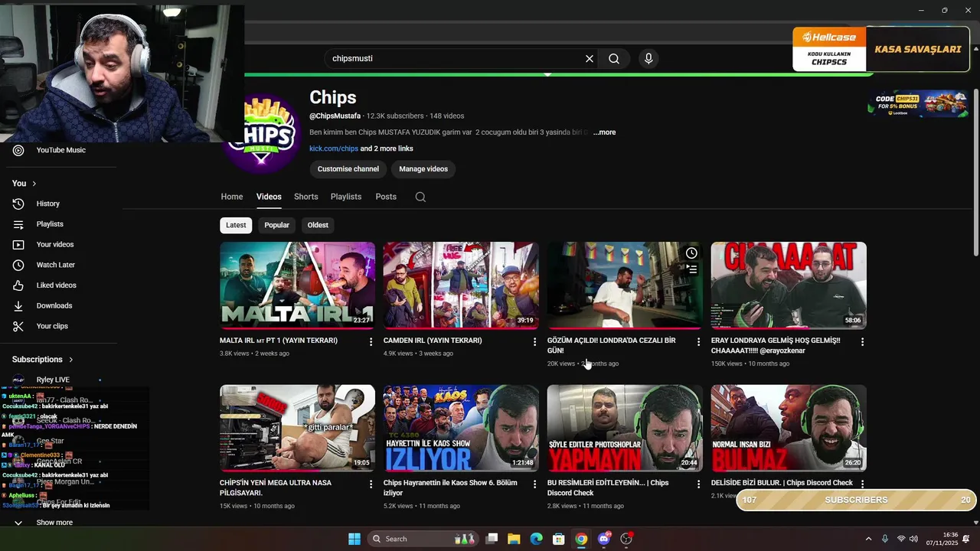Open options menu for MALTA IRL video

coord(371,342)
